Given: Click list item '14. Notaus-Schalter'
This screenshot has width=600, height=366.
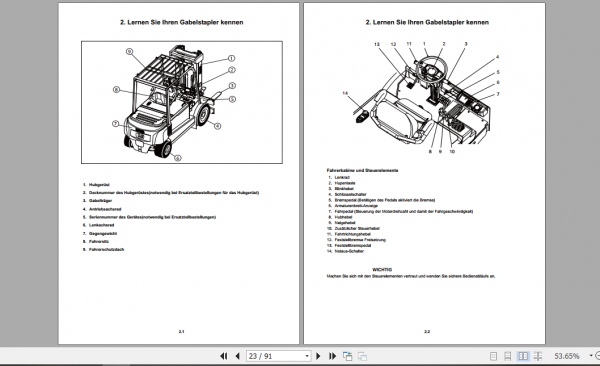Looking at the screenshot, I should pos(345,251).
